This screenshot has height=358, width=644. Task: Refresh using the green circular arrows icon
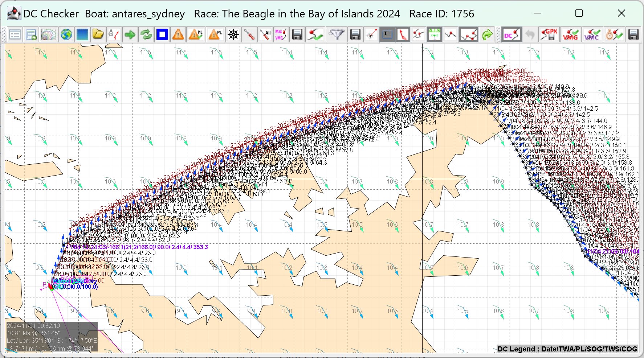point(146,35)
